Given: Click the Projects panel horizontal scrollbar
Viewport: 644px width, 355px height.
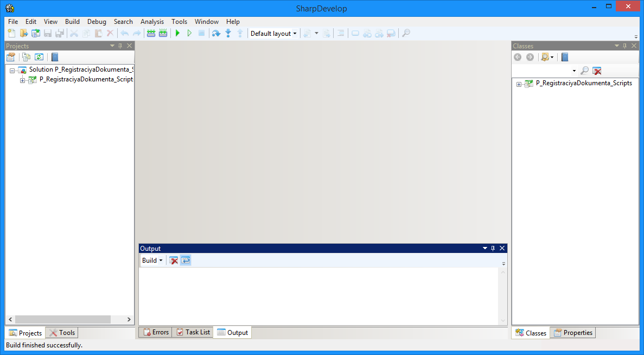Looking at the screenshot, I should [x=62, y=320].
